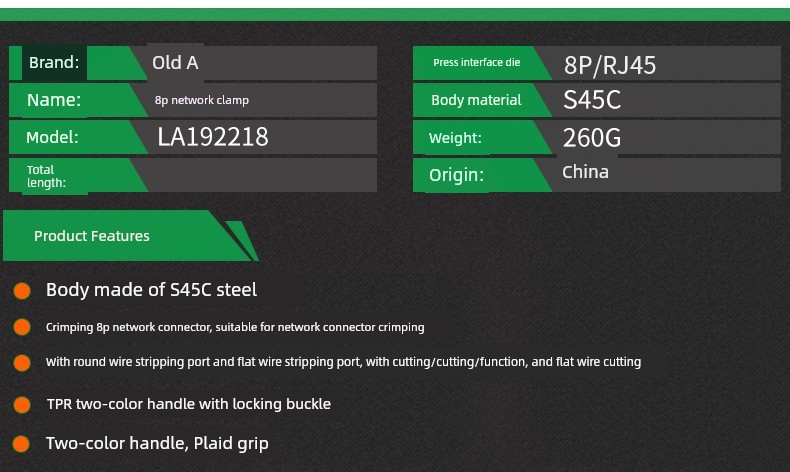Viewport: 790px width, 472px height.
Task: Select the 8p network clamp name value
Action: tap(202, 100)
